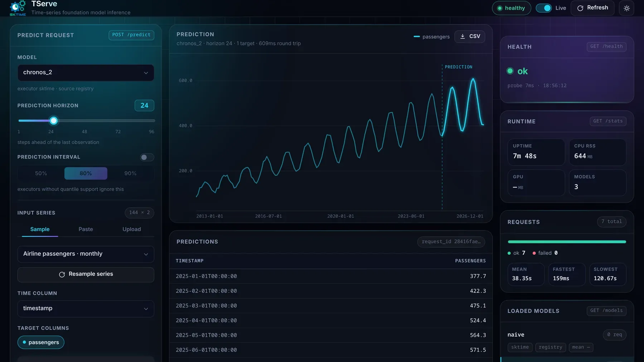The height and width of the screenshot is (362, 644).
Task: Click the green healthy status badge
Action: click(511, 8)
